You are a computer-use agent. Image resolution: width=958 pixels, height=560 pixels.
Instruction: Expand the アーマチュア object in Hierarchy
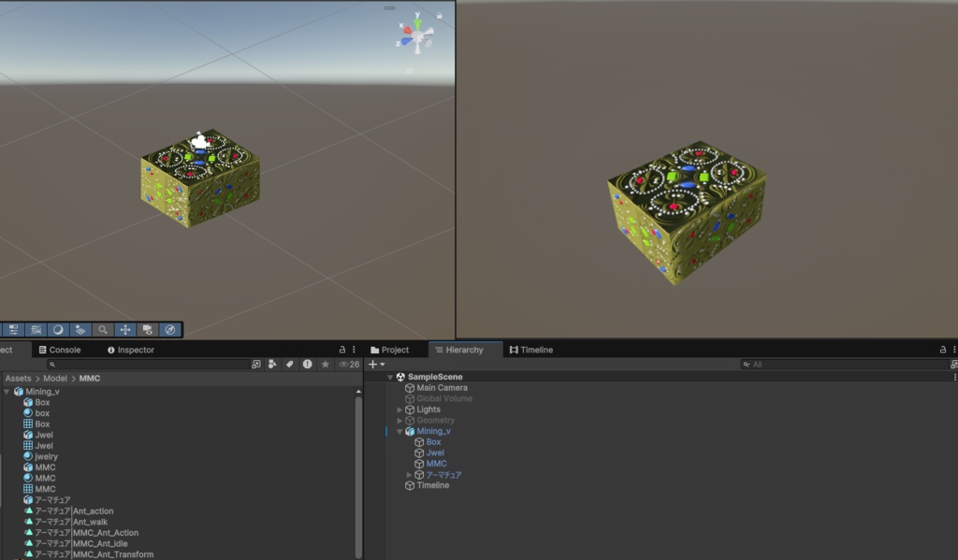click(x=409, y=475)
